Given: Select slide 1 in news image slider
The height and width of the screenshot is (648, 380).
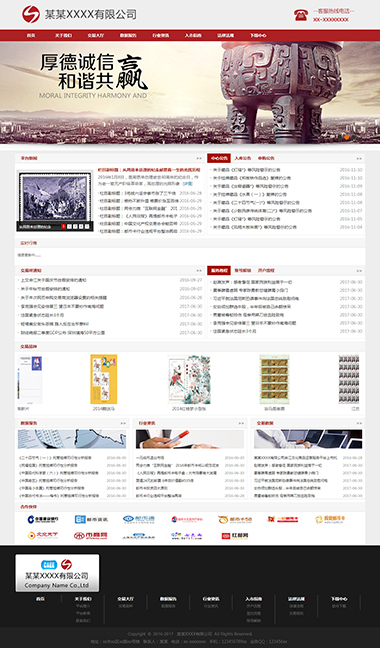Looking at the screenshot, I should [64, 226].
